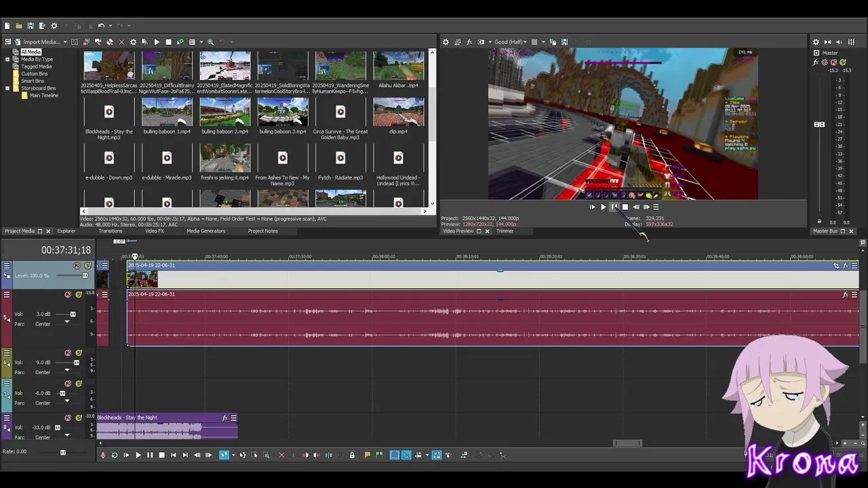The height and width of the screenshot is (488, 868).
Task: Open the Views dropdown in Project Media
Action: (201, 42)
